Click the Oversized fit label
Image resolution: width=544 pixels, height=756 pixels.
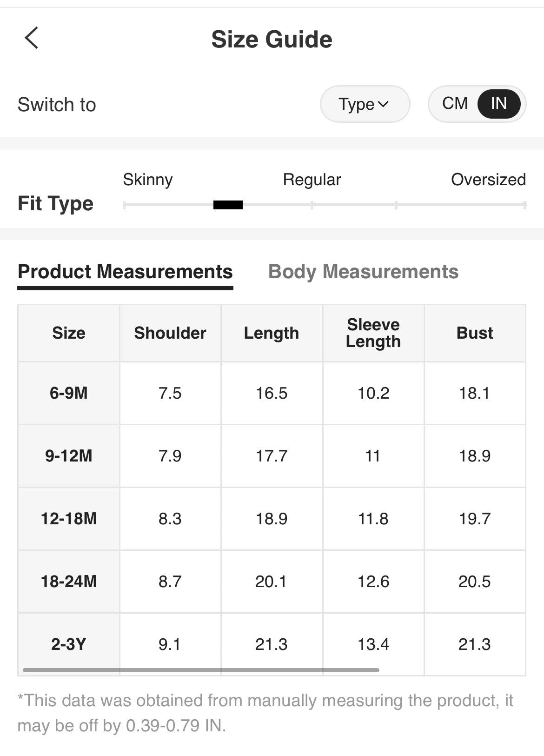[488, 180]
